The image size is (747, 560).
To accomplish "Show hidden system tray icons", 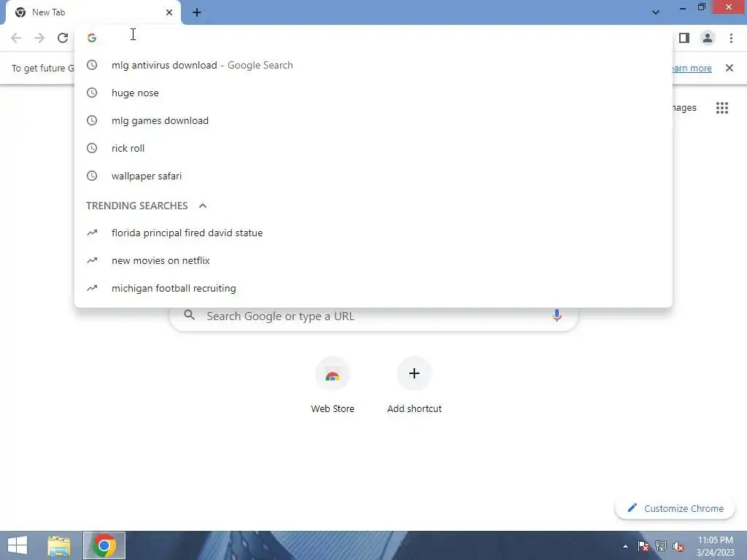I will [x=625, y=546].
